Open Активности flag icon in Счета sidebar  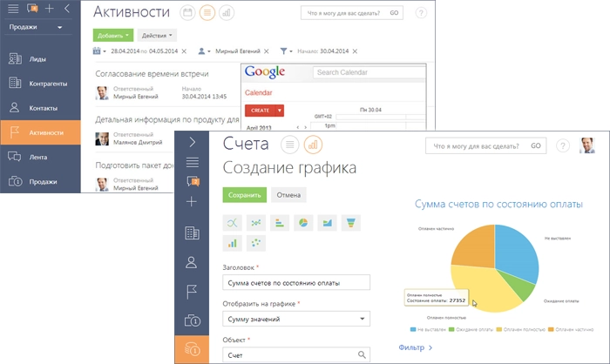pos(192,292)
